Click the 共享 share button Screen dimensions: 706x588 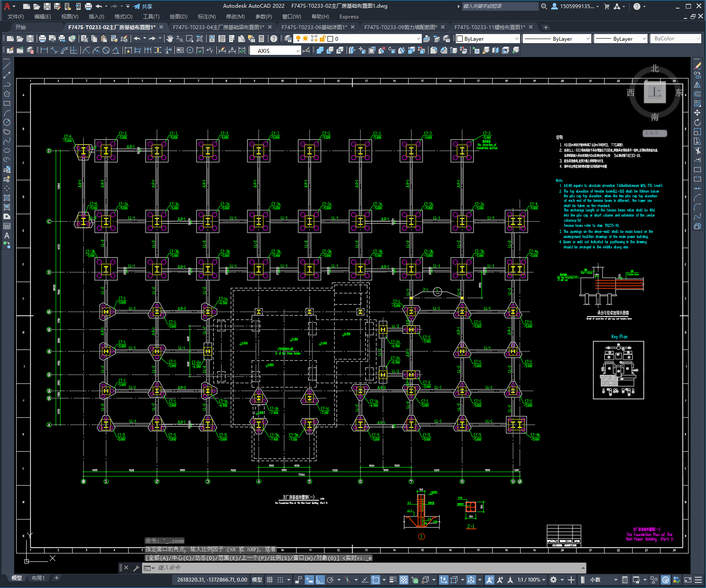coord(143,6)
